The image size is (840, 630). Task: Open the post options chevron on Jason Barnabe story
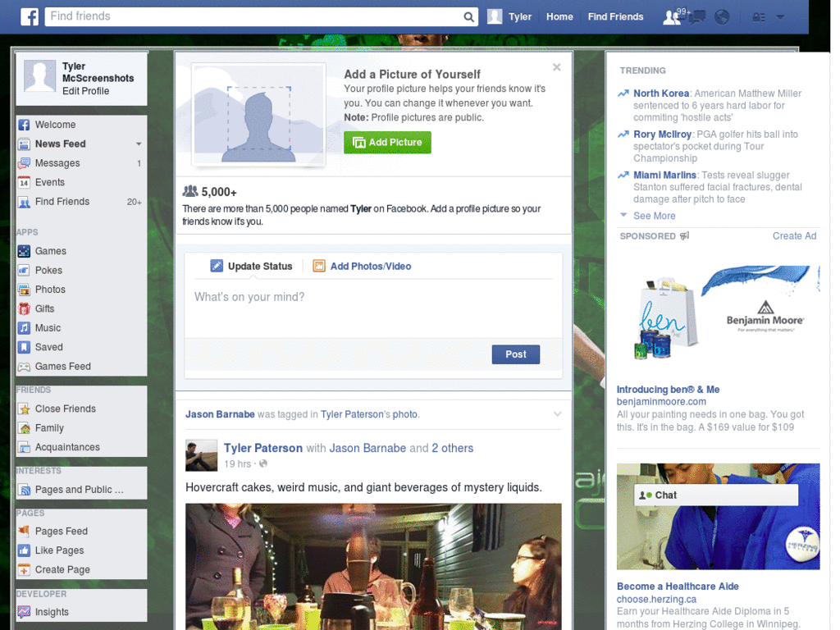(557, 414)
